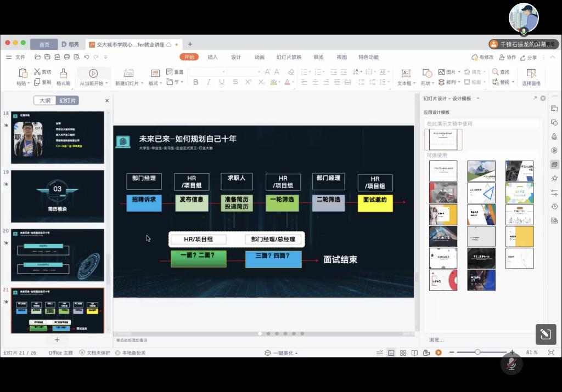The height and width of the screenshot is (392, 562).
Task: Open the Animation (动画) ribbon tab
Action: [x=259, y=57]
